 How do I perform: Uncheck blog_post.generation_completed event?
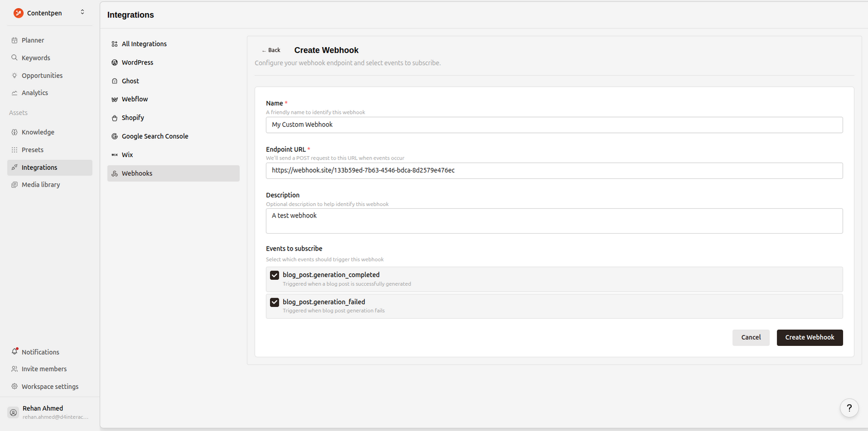[x=275, y=275]
